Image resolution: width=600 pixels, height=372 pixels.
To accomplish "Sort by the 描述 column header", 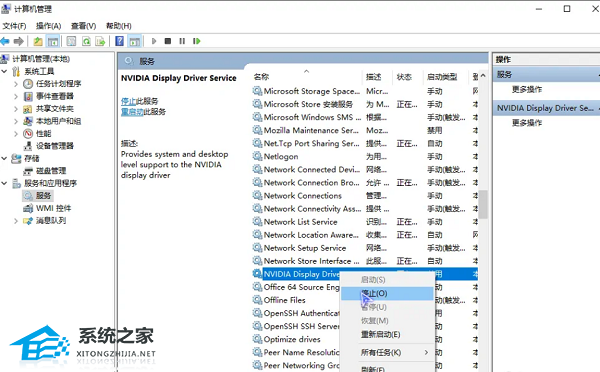I will (377, 77).
